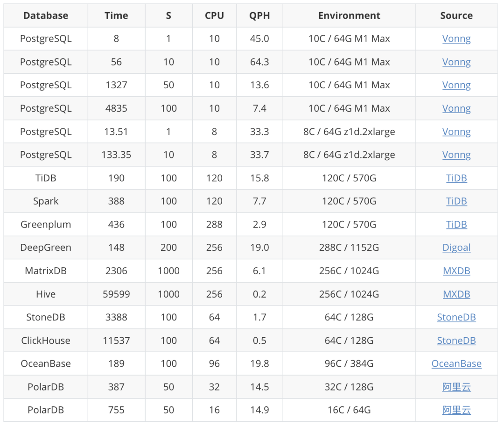Click the 288C / 1152G environment cell

click(349, 248)
